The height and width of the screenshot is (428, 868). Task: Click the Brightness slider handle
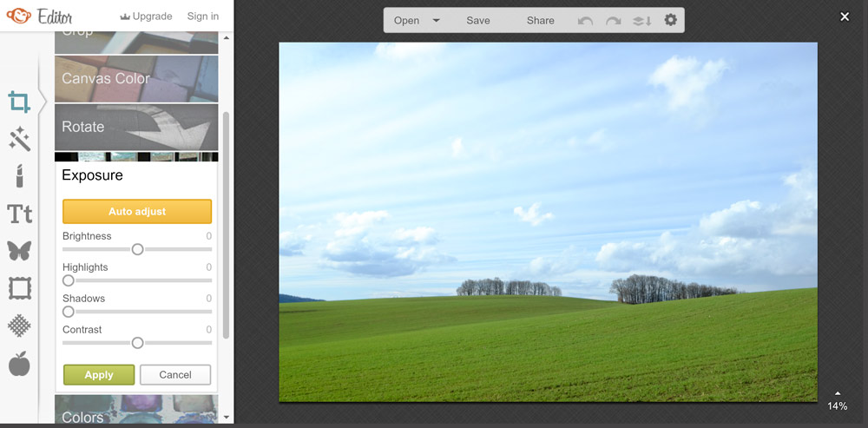tap(137, 249)
